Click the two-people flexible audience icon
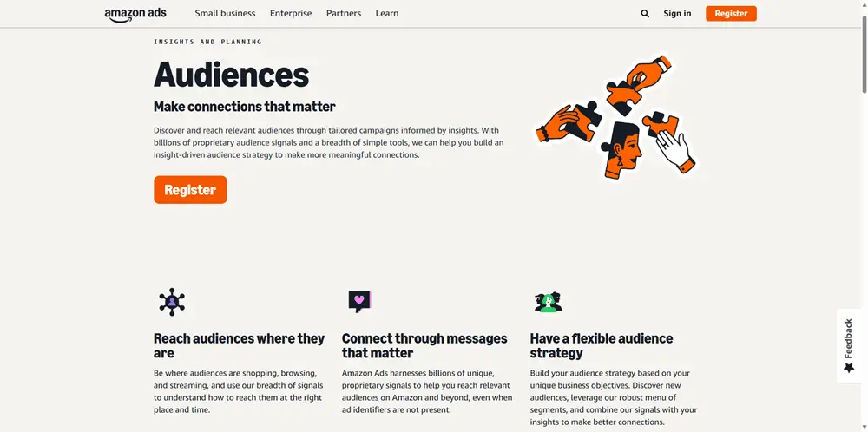868x432 pixels. coord(548,302)
